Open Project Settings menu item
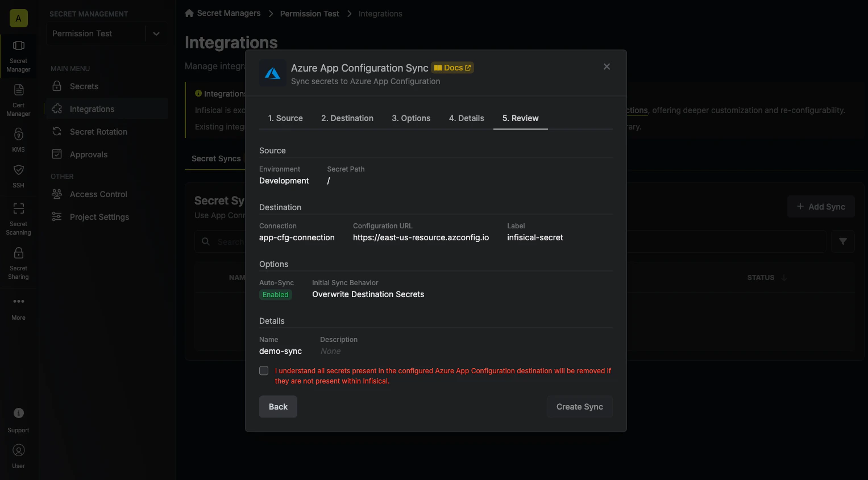 point(106,217)
